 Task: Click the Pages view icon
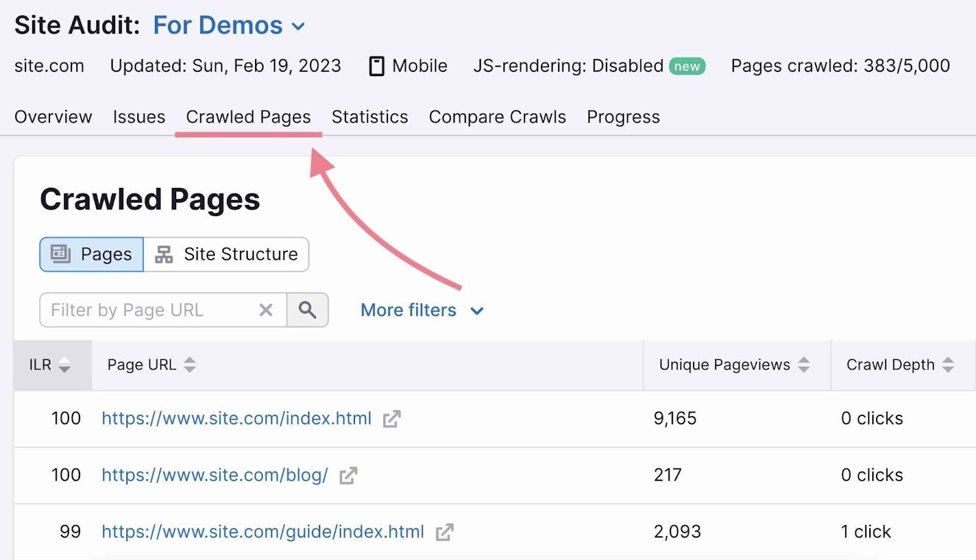(x=62, y=254)
